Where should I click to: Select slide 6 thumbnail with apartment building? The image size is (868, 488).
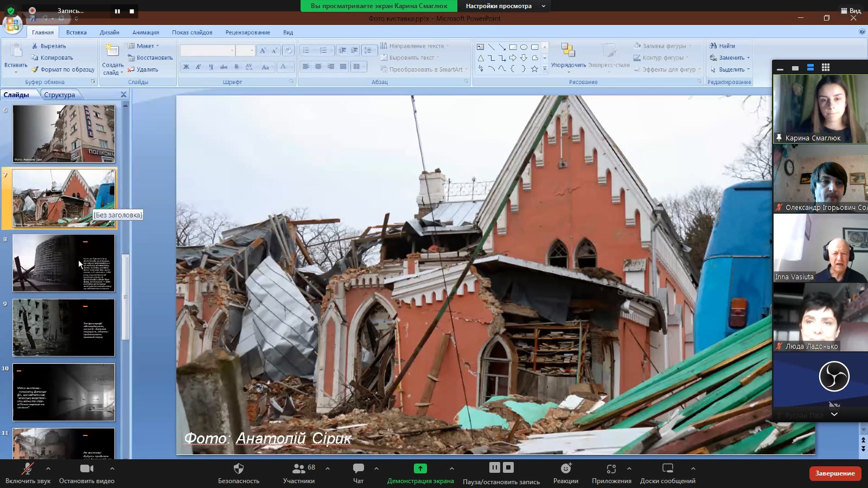pyautogui.click(x=64, y=133)
